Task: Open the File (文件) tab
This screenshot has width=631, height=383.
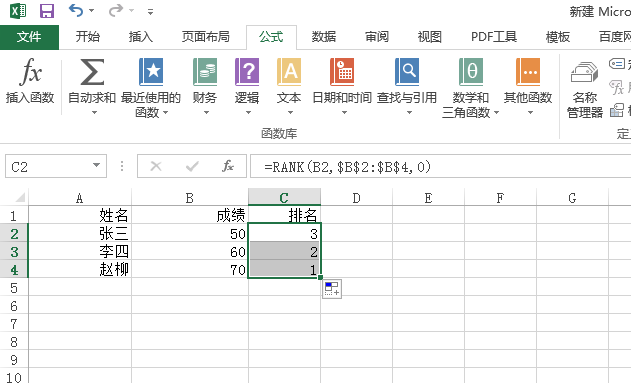Action: (x=29, y=37)
